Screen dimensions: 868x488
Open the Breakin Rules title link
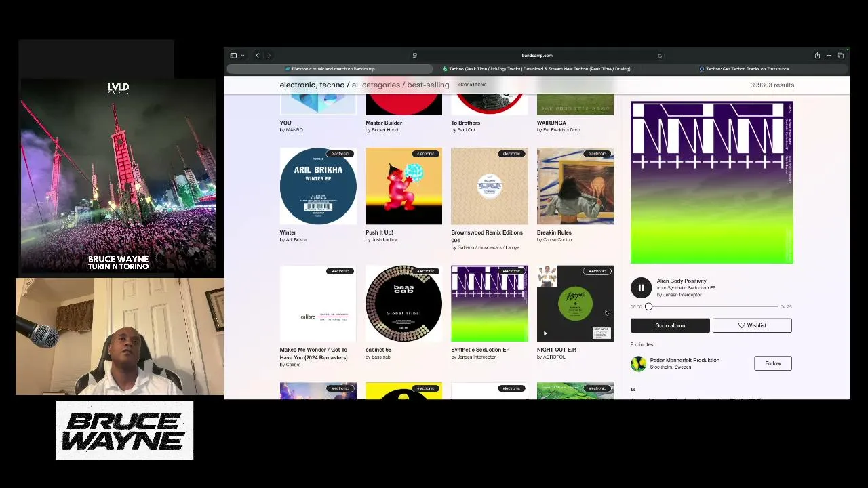[x=554, y=232]
